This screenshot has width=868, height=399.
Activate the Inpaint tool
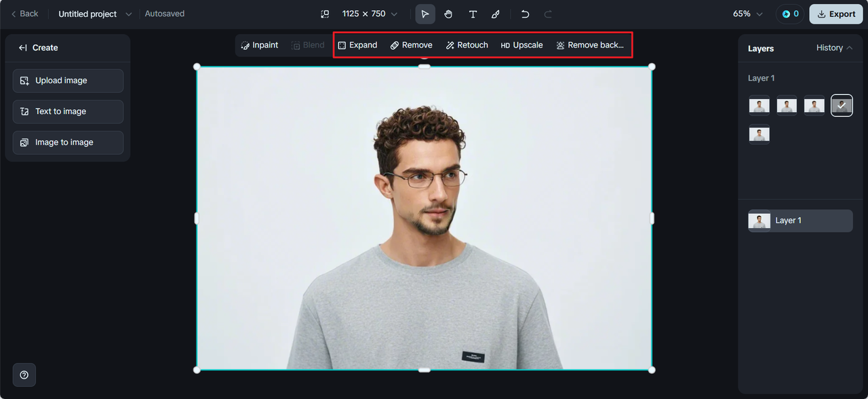click(x=260, y=45)
